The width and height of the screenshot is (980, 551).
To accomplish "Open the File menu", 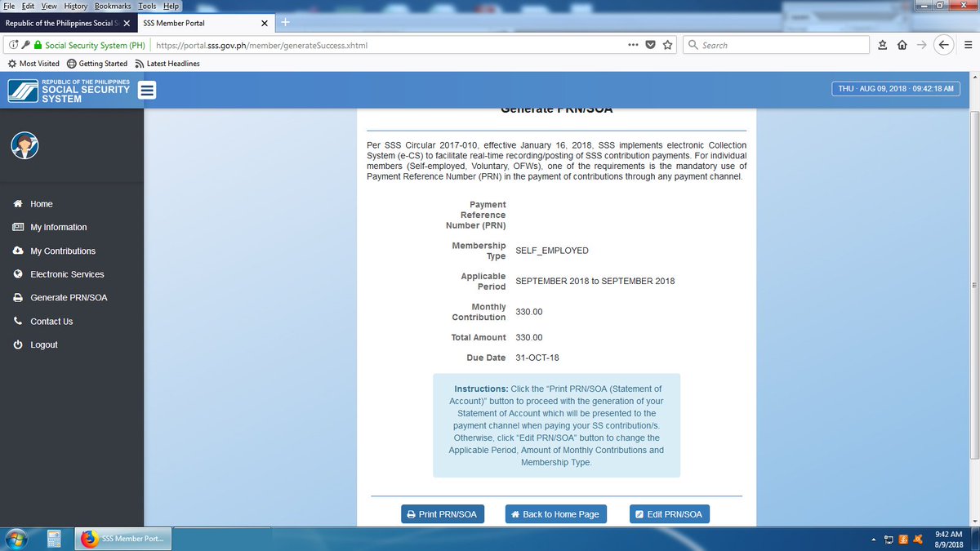I will point(9,6).
